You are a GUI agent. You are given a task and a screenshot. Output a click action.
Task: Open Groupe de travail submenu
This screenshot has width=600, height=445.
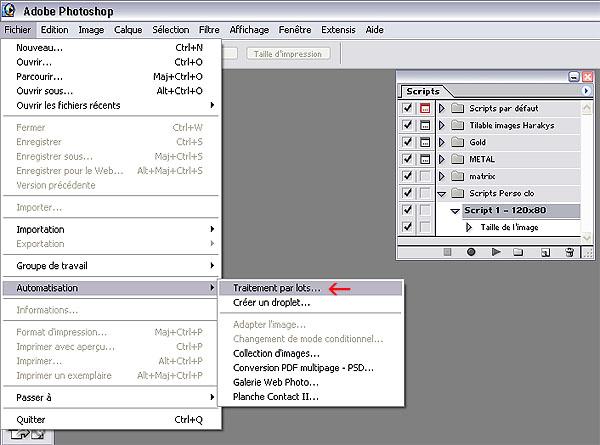pyautogui.click(x=111, y=266)
